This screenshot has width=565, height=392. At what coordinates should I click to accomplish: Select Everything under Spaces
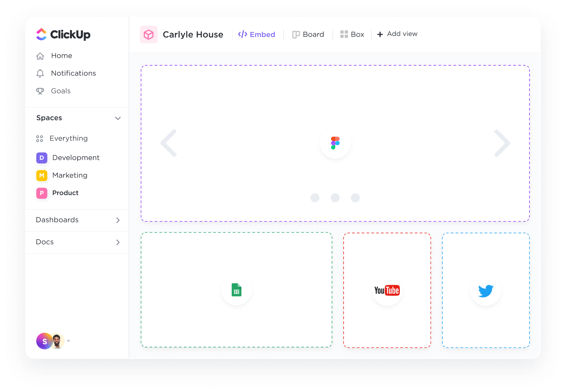pyautogui.click(x=69, y=138)
